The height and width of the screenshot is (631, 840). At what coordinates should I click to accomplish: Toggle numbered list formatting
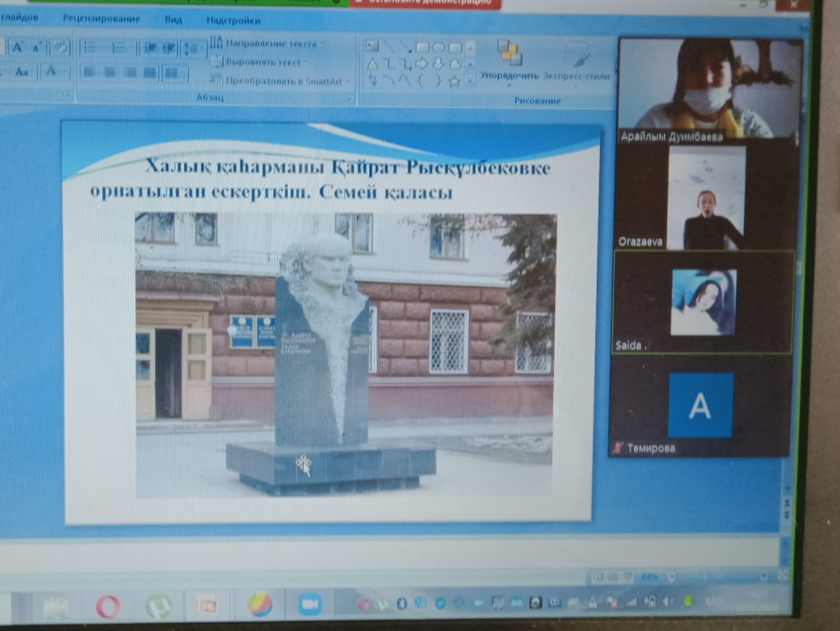point(118,47)
